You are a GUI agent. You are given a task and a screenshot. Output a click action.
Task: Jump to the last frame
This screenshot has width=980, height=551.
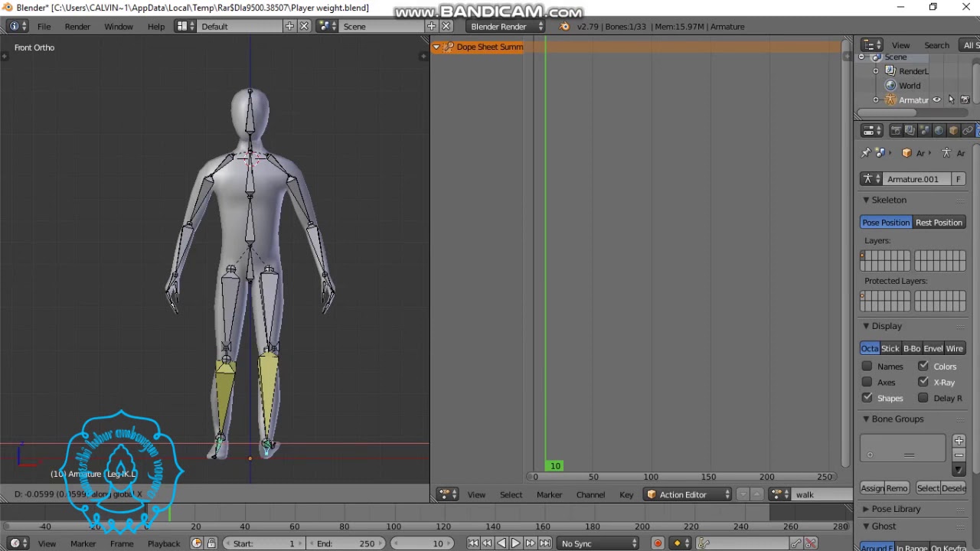pos(544,543)
